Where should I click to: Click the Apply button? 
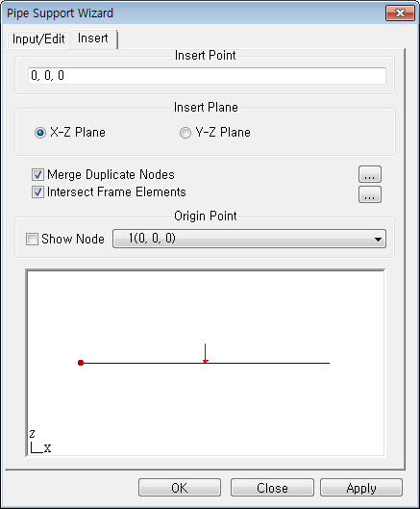pos(361,488)
